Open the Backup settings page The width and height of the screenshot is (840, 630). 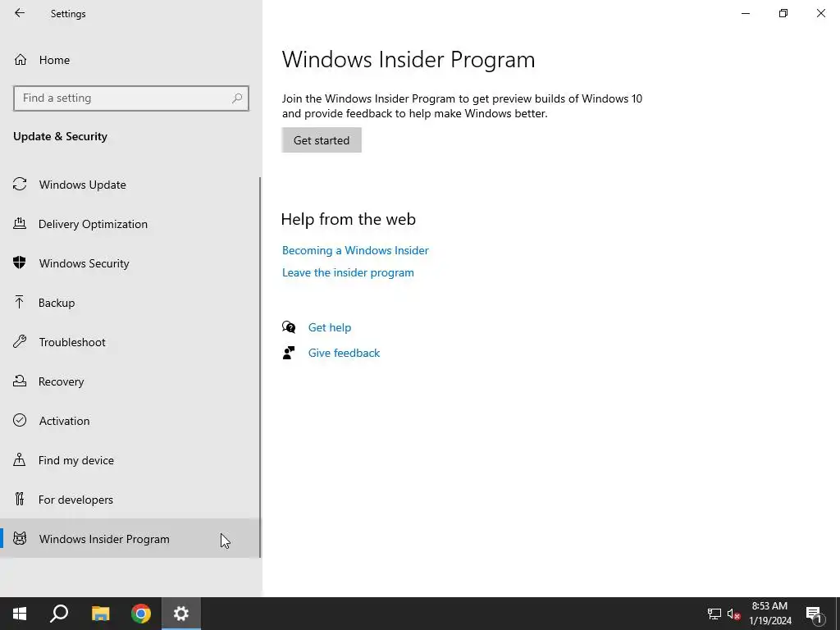point(130,303)
